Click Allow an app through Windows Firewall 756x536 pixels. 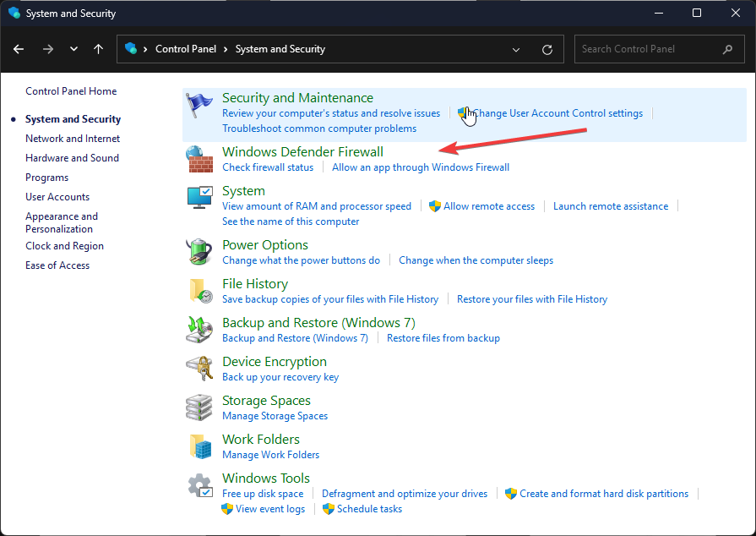(421, 167)
